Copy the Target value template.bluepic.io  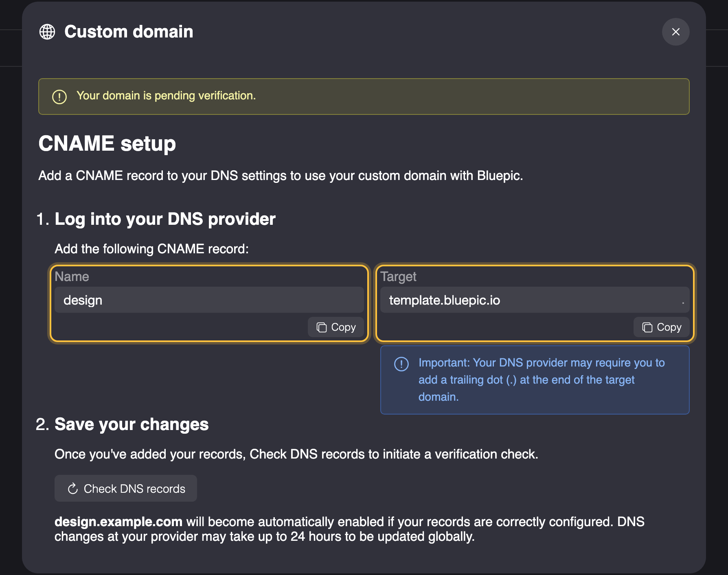click(x=661, y=327)
